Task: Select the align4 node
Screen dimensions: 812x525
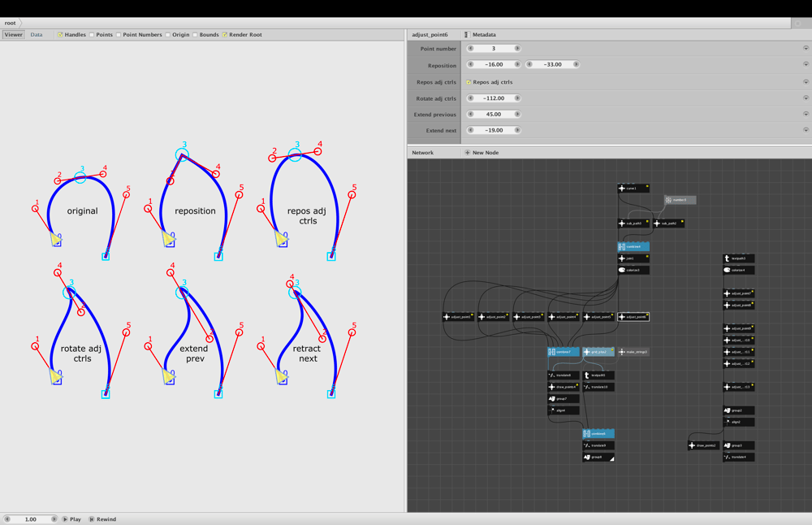Action: [564, 410]
